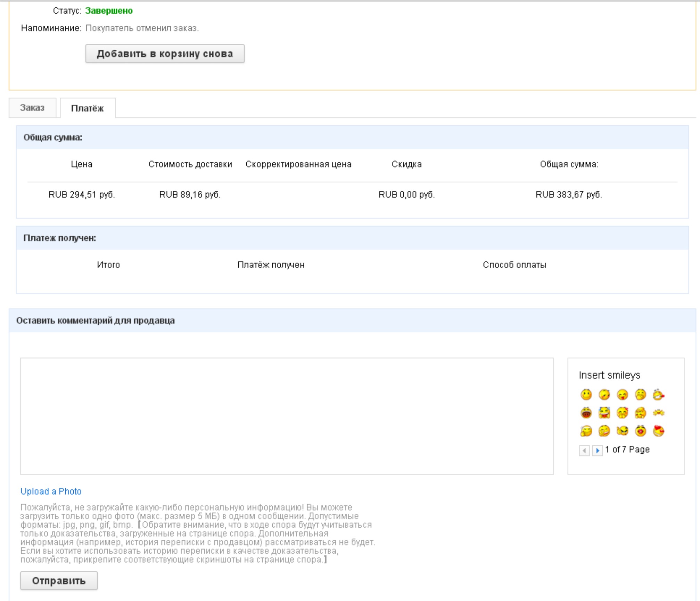Screen dimensions: 700x601
Task: Select the Платёж tab
Action: [87, 108]
